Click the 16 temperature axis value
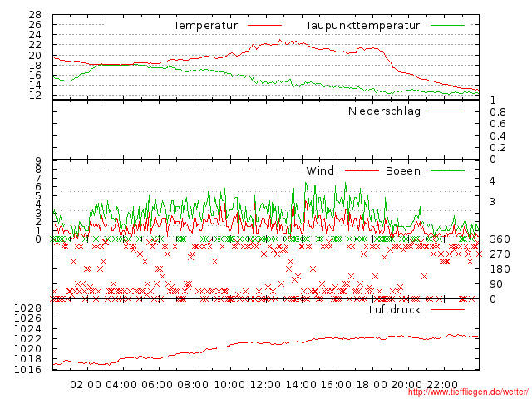 pos(35,75)
